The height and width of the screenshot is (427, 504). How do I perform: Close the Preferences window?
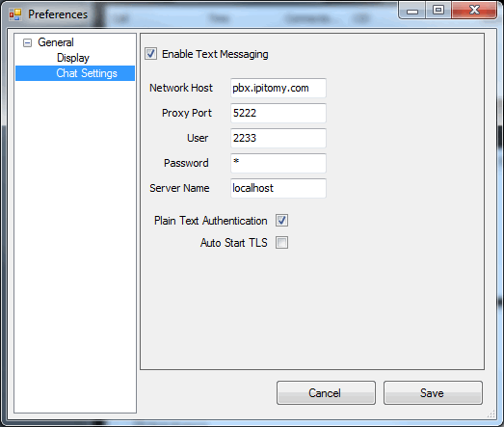coord(474,10)
